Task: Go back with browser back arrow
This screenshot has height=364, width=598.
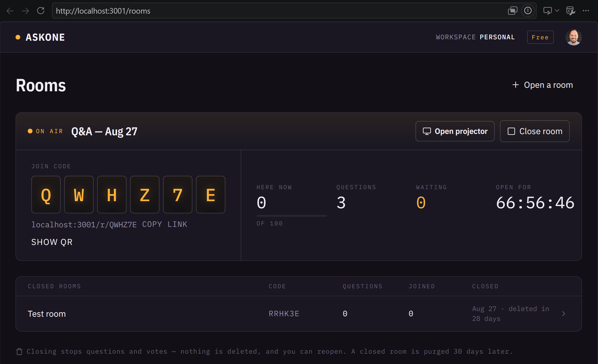Action: [10, 11]
